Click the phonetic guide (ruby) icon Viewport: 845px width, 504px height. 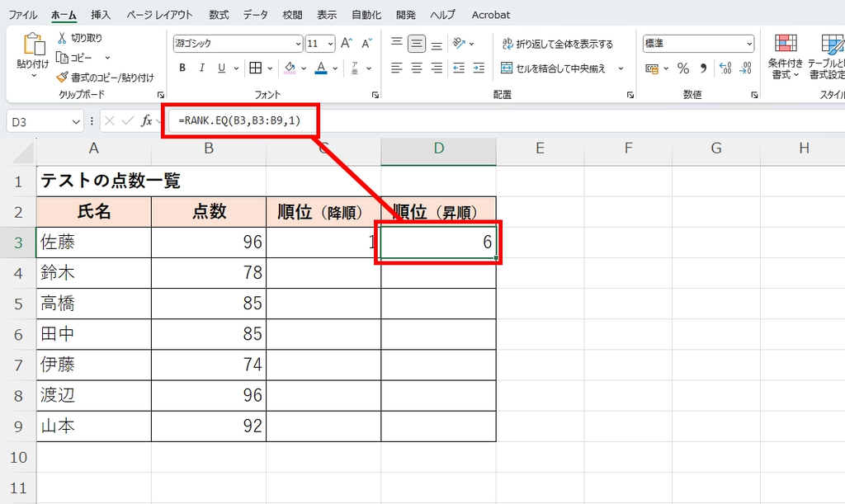(x=355, y=68)
